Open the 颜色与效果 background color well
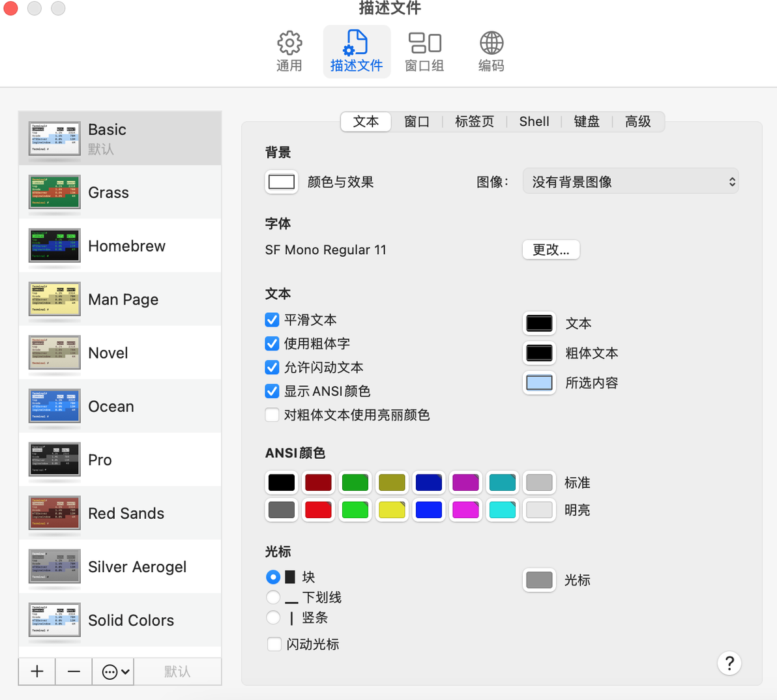Viewport: 777px width, 700px height. tap(282, 182)
